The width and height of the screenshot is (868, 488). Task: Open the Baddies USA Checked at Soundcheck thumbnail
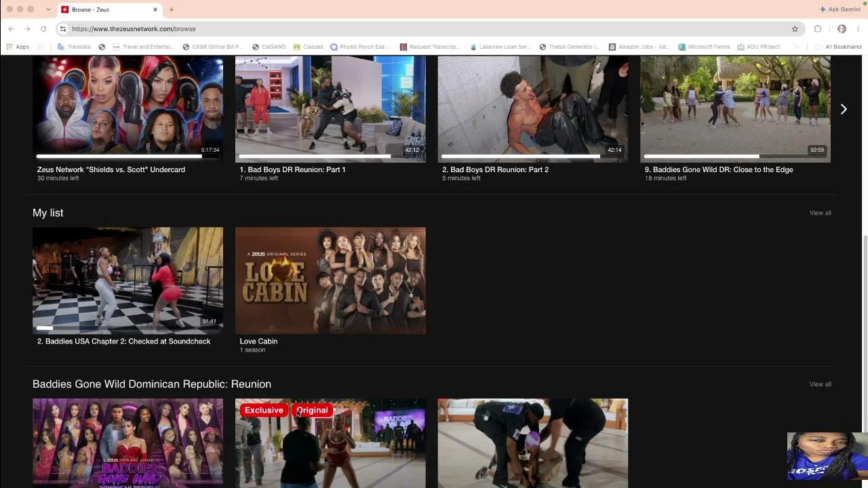(127, 281)
